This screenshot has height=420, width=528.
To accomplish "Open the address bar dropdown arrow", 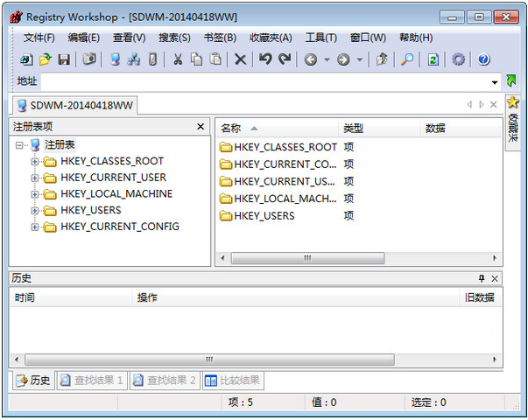I will click(495, 81).
